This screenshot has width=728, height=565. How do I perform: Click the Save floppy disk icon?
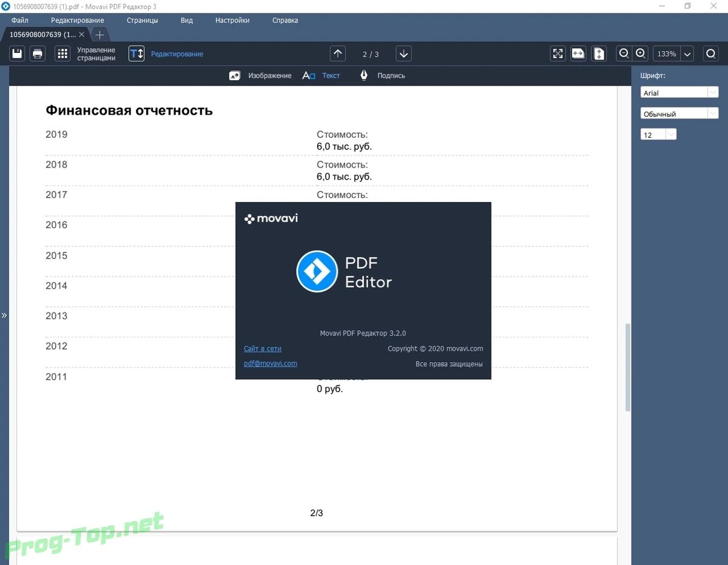[18, 53]
